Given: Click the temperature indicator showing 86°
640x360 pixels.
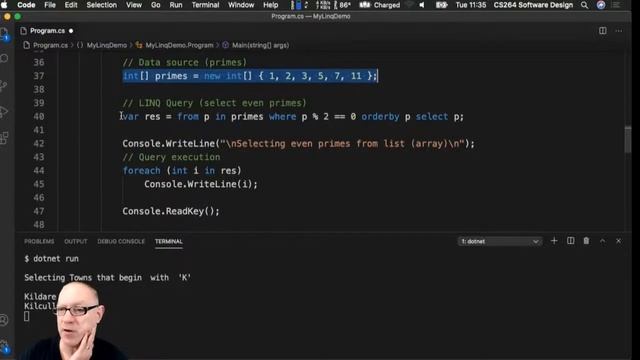Looking at the screenshot, I should click(342, 5).
